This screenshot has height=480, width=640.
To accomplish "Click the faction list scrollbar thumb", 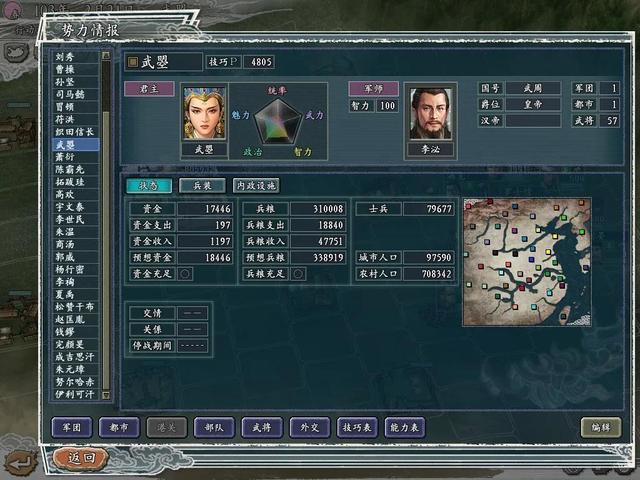I will point(106,249).
